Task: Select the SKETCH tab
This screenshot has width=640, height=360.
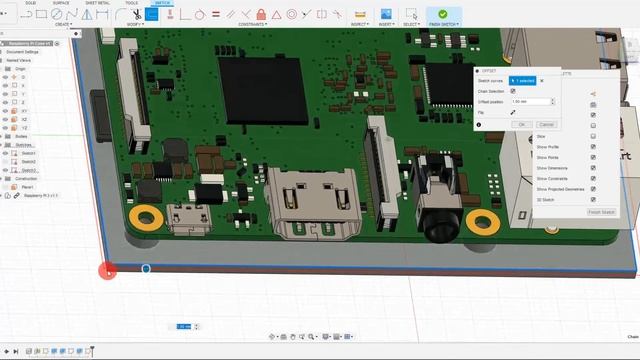Action: (162, 3)
